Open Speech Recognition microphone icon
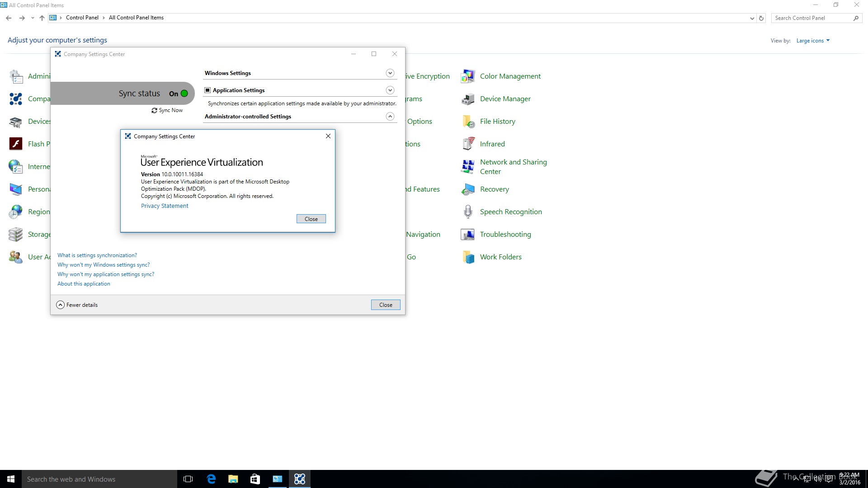This screenshot has width=868, height=488. [468, 212]
